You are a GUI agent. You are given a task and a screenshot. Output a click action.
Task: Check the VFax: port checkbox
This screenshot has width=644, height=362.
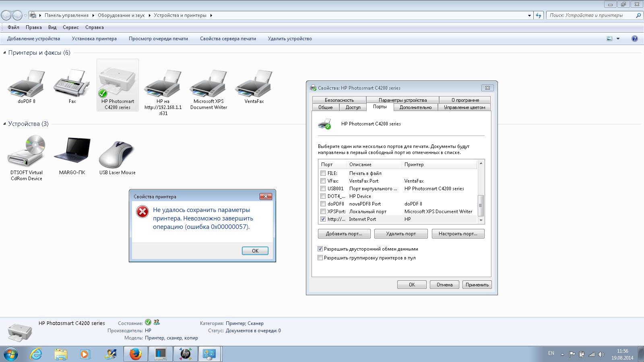[x=323, y=181]
